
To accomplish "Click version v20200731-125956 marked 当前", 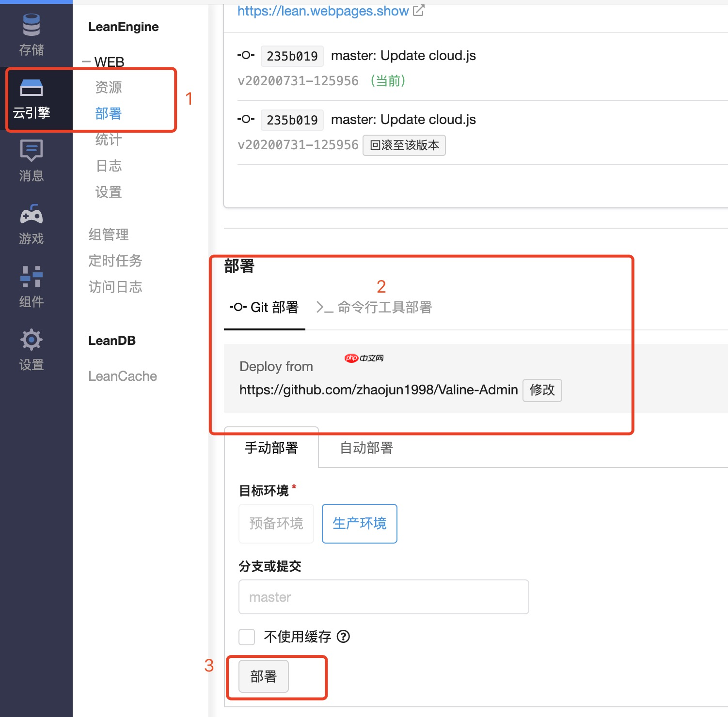I will [298, 81].
